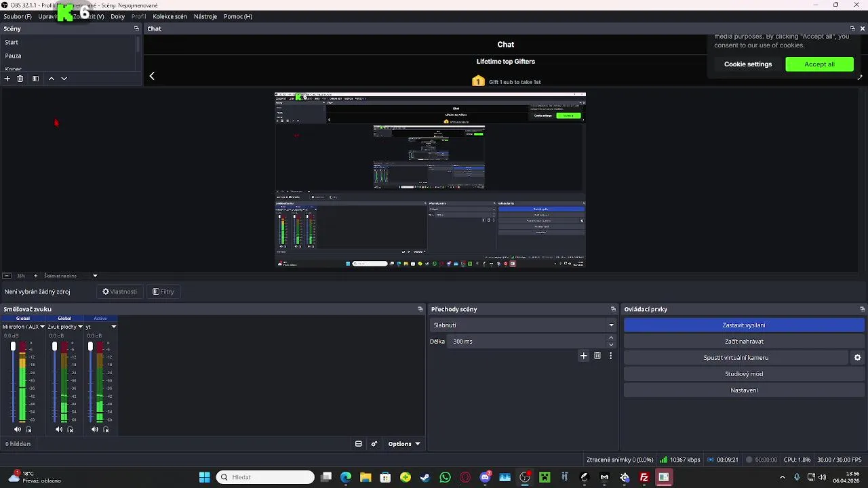Viewport: 868px width, 488px height.
Task: Add a scene transition with plus icon
Action: pyautogui.click(x=583, y=356)
